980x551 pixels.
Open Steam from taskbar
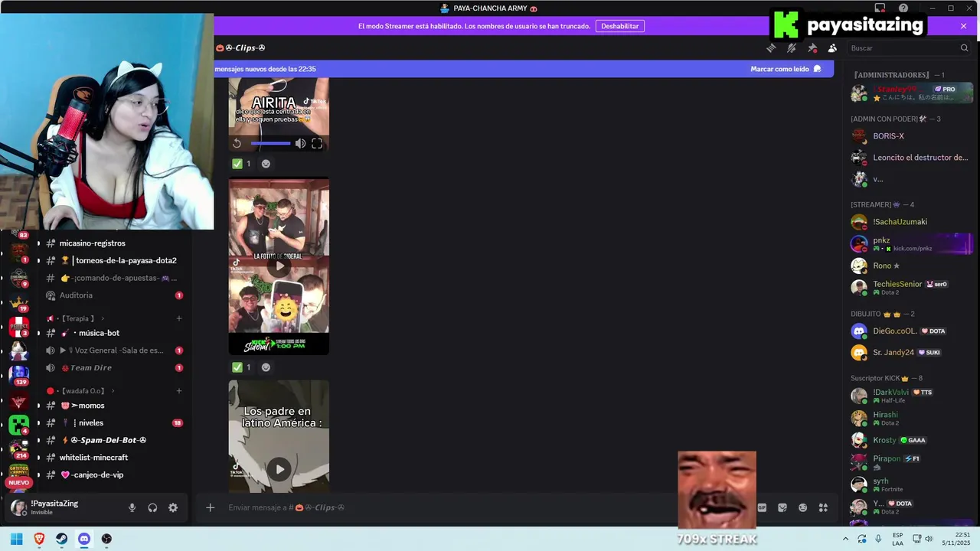[x=62, y=539]
